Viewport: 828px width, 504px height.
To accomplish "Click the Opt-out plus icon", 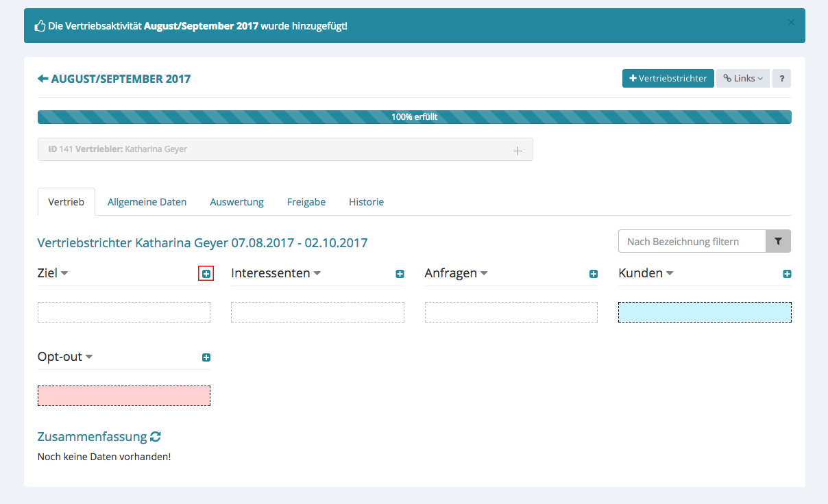I will coord(206,357).
